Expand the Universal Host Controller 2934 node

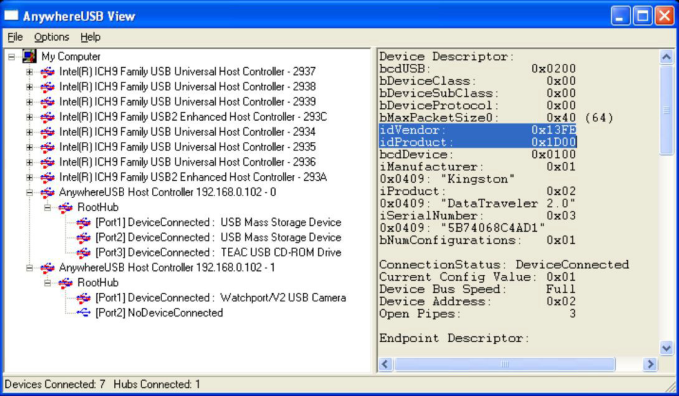coord(29,132)
